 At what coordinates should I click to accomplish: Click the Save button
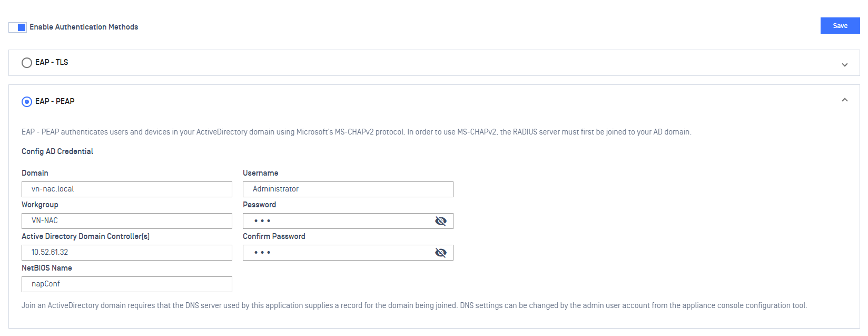coord(840,26)
